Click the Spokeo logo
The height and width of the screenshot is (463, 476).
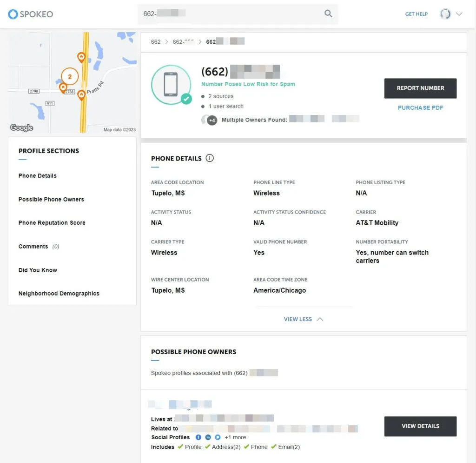coord(30,14)
